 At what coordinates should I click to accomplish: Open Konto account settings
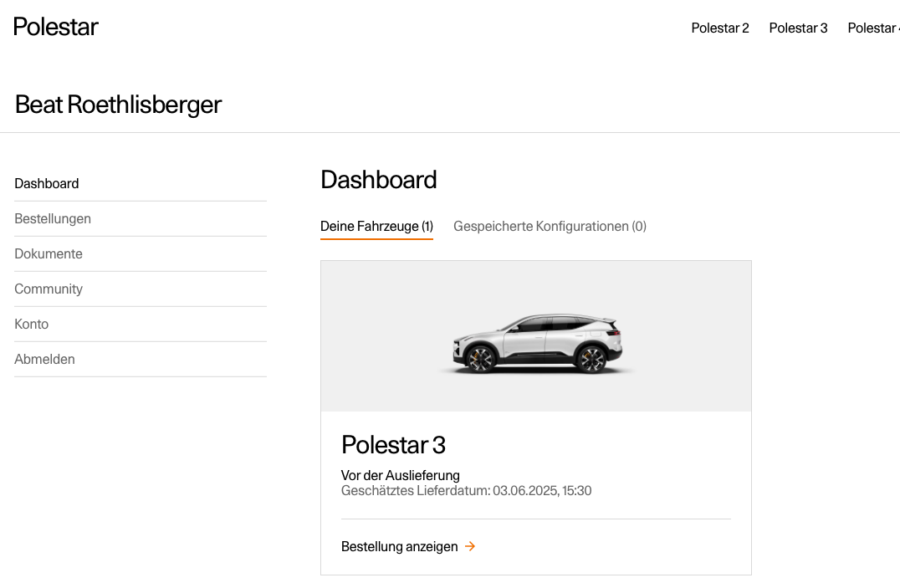32,324
